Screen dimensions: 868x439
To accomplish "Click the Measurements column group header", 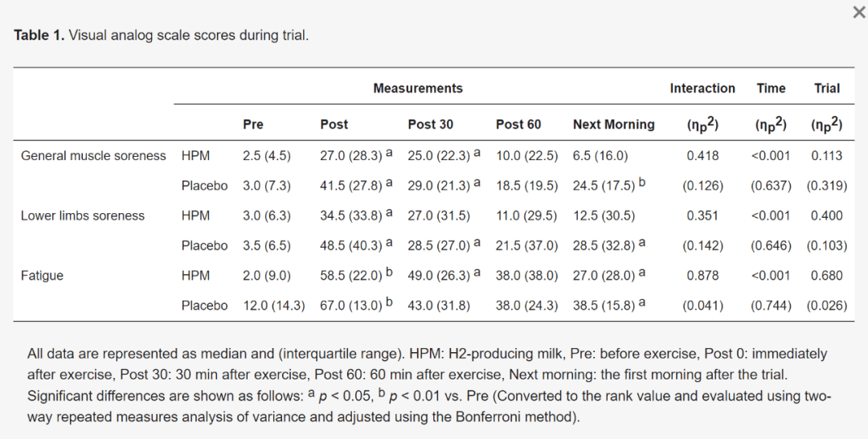I will pos(417,88).
